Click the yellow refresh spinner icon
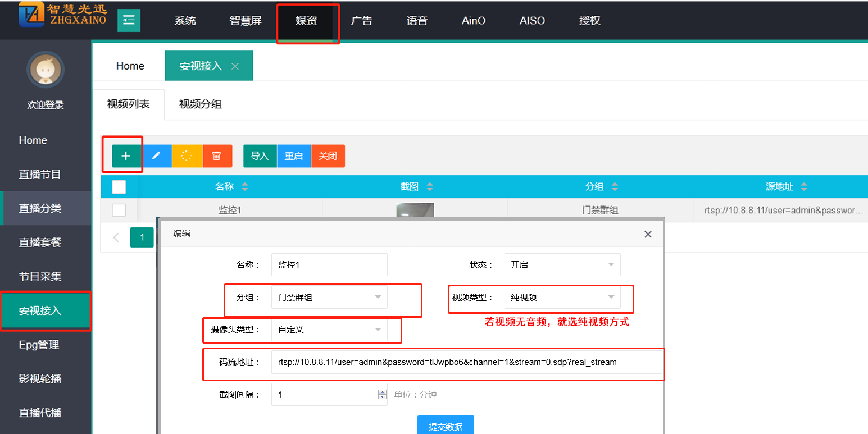 click(187, 156)
